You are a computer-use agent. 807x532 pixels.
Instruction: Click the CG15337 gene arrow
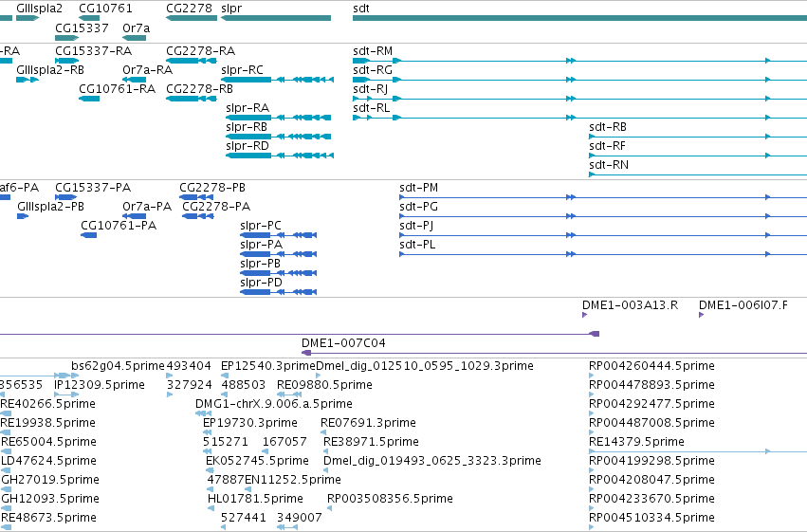pyautogui.click(x=67, y=38)
